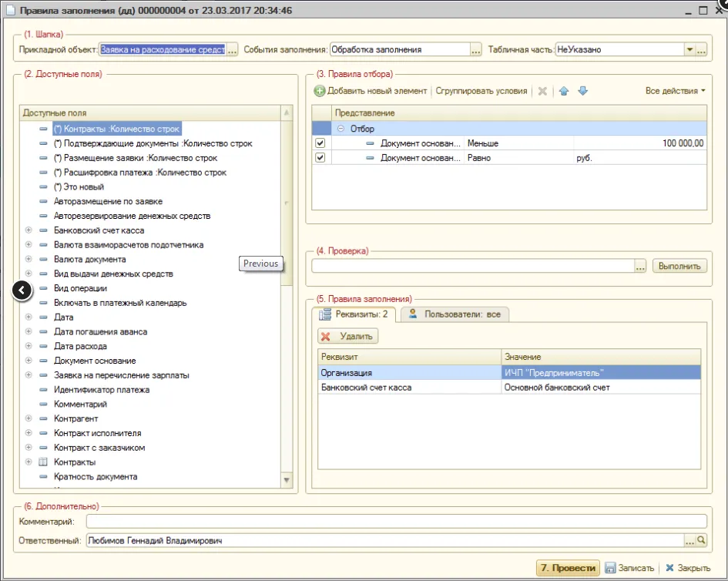Click the delete X icon in filter toolbar
Viewport: 728px width, 581px height.
click(x=542, y=91)
